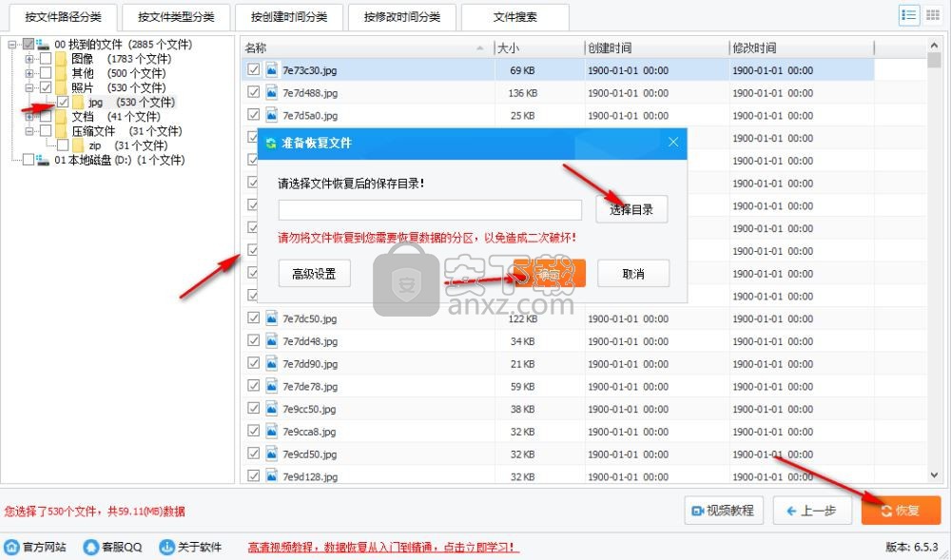This screenshot has width=951, height=560.
Task: Click the zip folder icon
Action: click(78, 145)
